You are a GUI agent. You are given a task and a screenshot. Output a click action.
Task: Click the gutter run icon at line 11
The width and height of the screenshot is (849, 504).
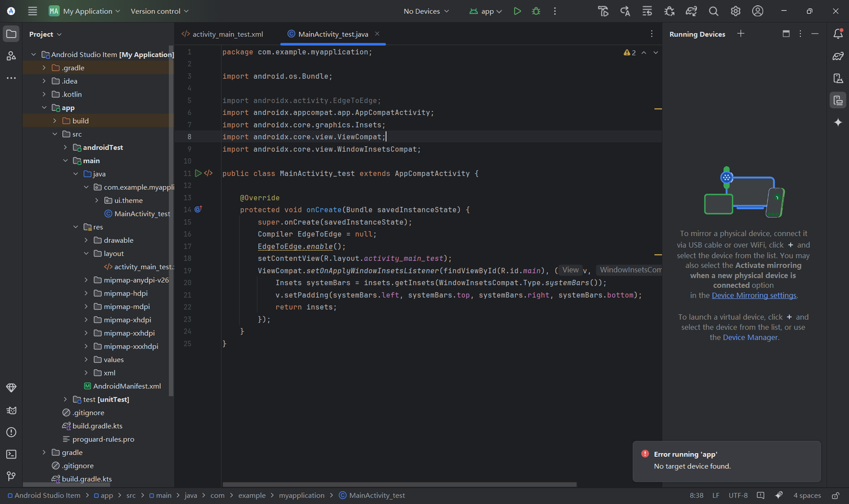(198, 173)
